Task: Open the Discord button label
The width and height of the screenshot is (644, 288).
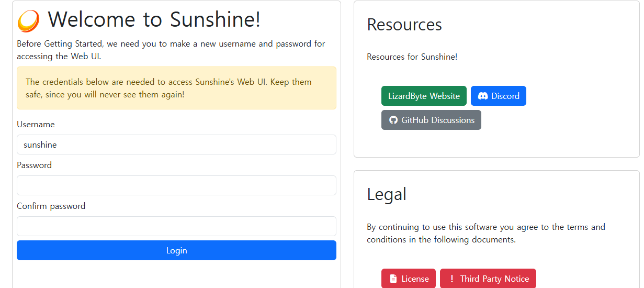Action: [505, 96]
